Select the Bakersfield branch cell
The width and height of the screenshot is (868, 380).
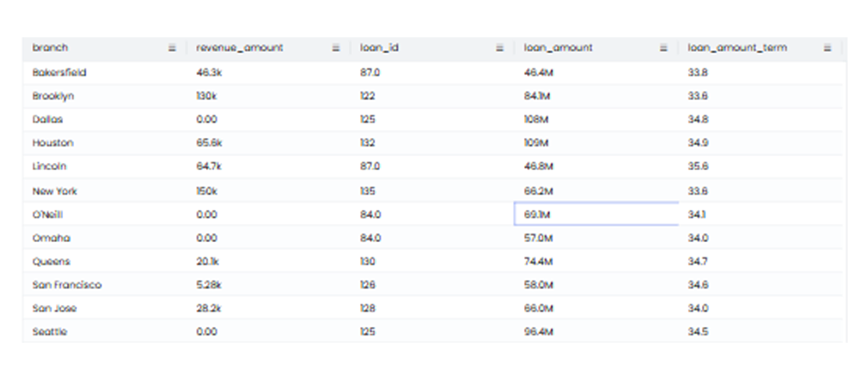(x=59, y=72)
